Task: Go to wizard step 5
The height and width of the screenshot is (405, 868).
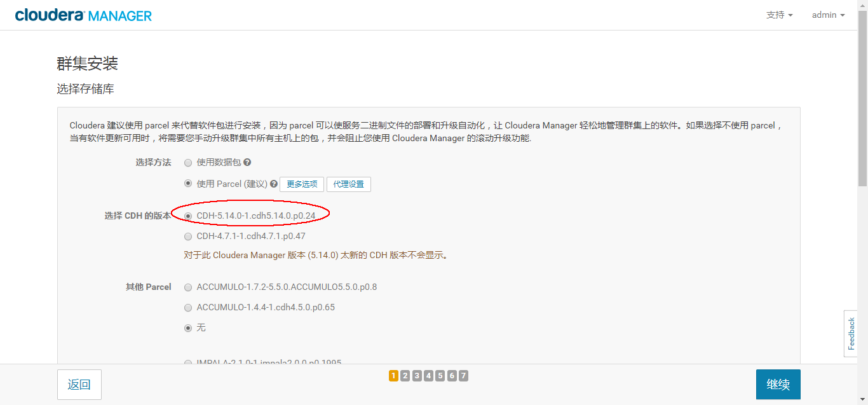Action: (x=440, y=376)
